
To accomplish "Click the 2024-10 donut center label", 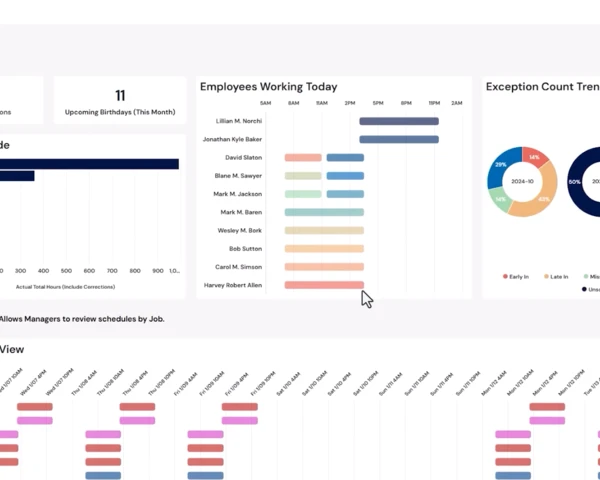I will [522, 181].
